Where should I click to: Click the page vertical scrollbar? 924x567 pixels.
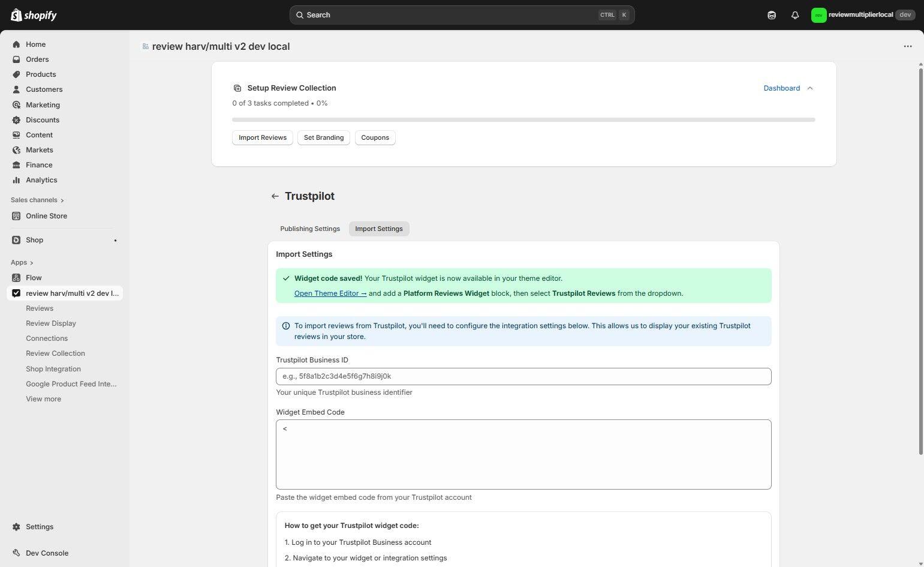[x=920, y=262]
